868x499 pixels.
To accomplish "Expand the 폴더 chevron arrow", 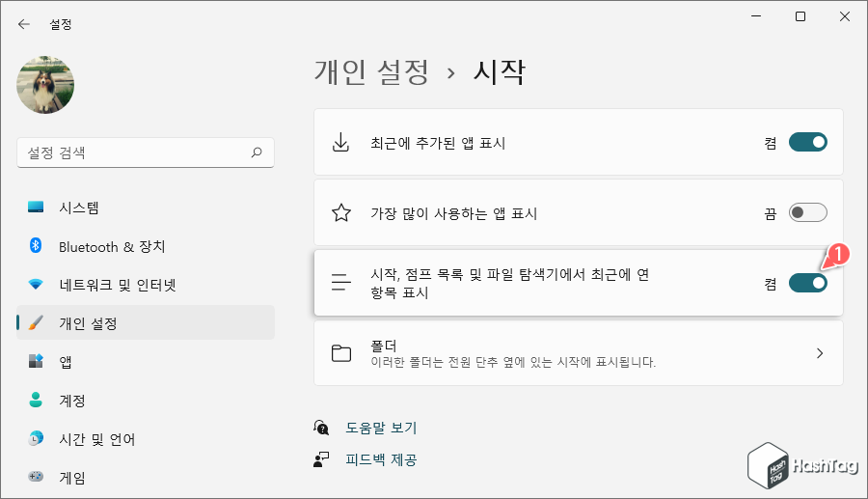I will [x=820, y=353].
